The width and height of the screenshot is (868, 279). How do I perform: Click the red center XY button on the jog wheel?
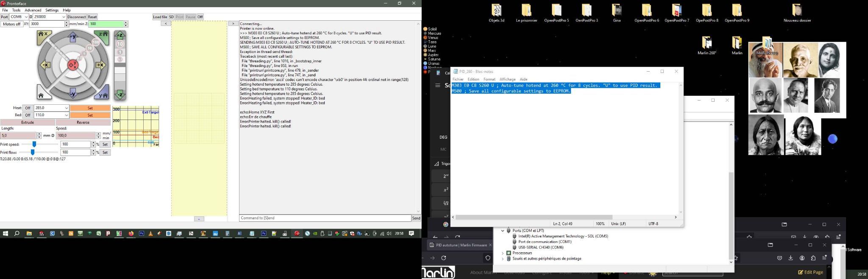click(73, 65)
